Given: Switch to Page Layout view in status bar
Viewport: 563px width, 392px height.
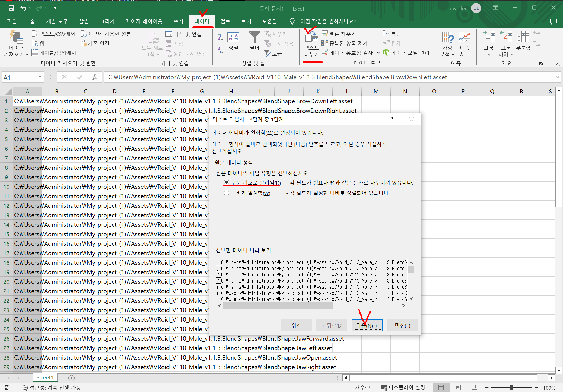Looking at the screenshot, I should 458,388.
